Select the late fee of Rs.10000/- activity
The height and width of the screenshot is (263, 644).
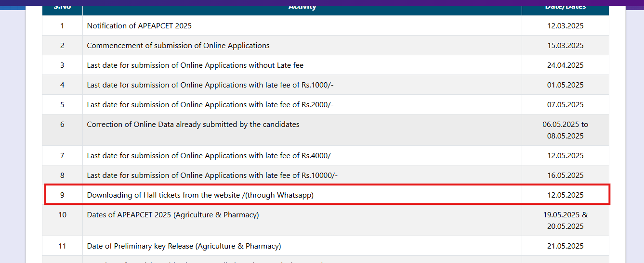(212, 175)
